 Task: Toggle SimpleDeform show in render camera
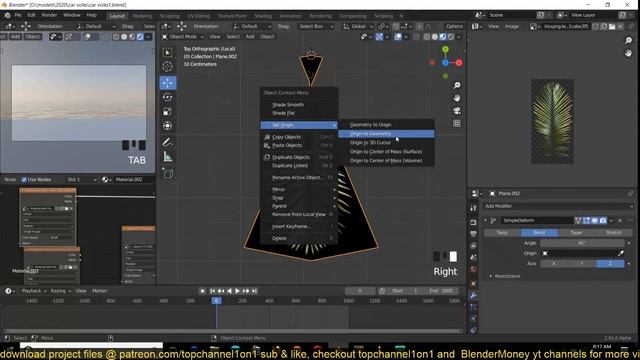603,220
